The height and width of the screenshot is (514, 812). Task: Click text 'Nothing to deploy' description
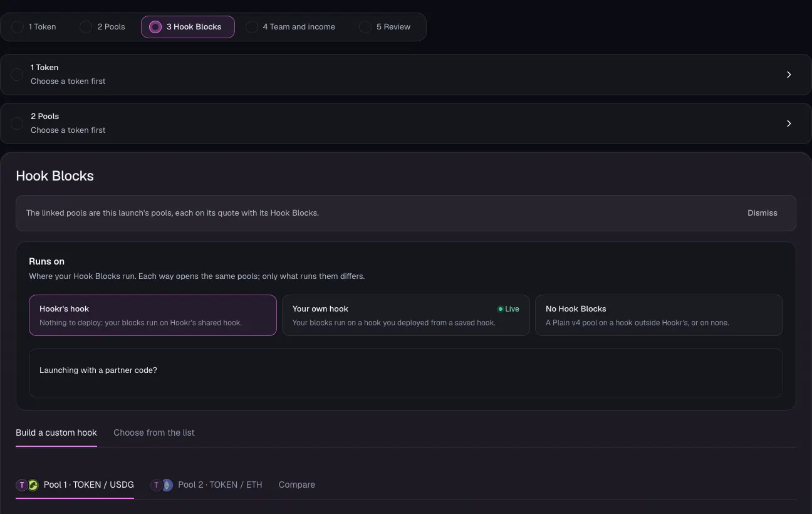(140, 323)
